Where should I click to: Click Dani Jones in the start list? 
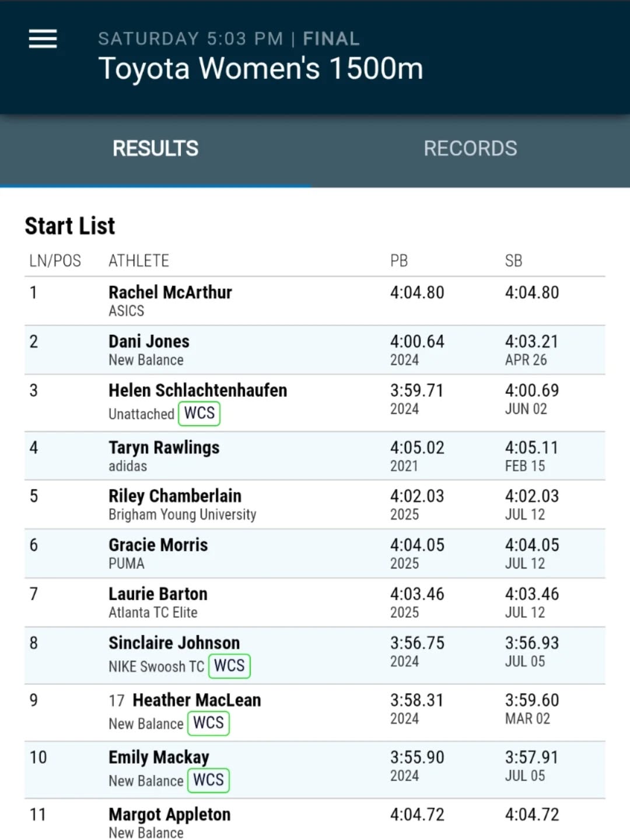(149, 341)
